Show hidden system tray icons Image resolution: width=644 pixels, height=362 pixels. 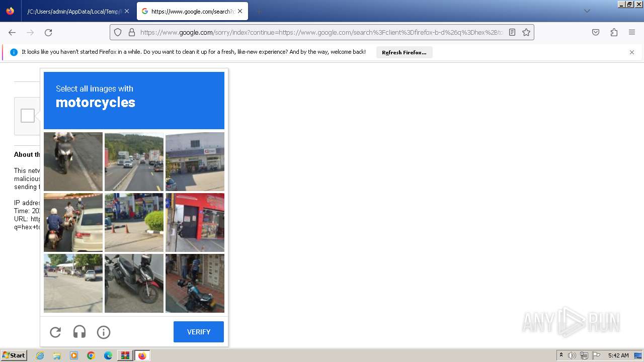(x=561, y=355)
